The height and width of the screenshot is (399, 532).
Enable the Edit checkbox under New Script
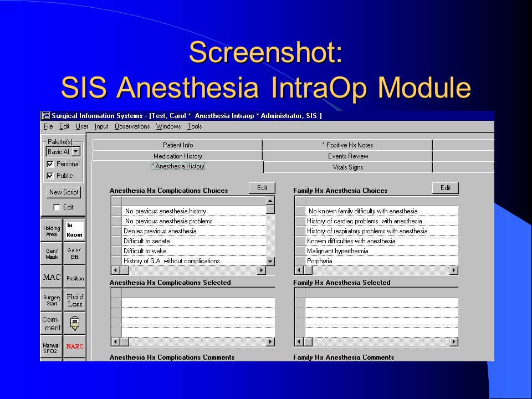tap(57, 207)
